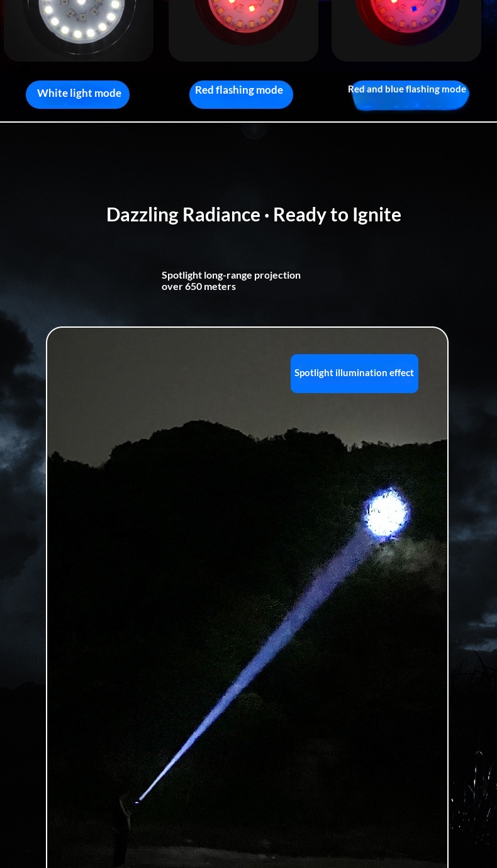This screenshot has width=497, height=868.
Task: Tap the flashlight source at beam origin
Action: pyautogui.click(x=137, y=802)
